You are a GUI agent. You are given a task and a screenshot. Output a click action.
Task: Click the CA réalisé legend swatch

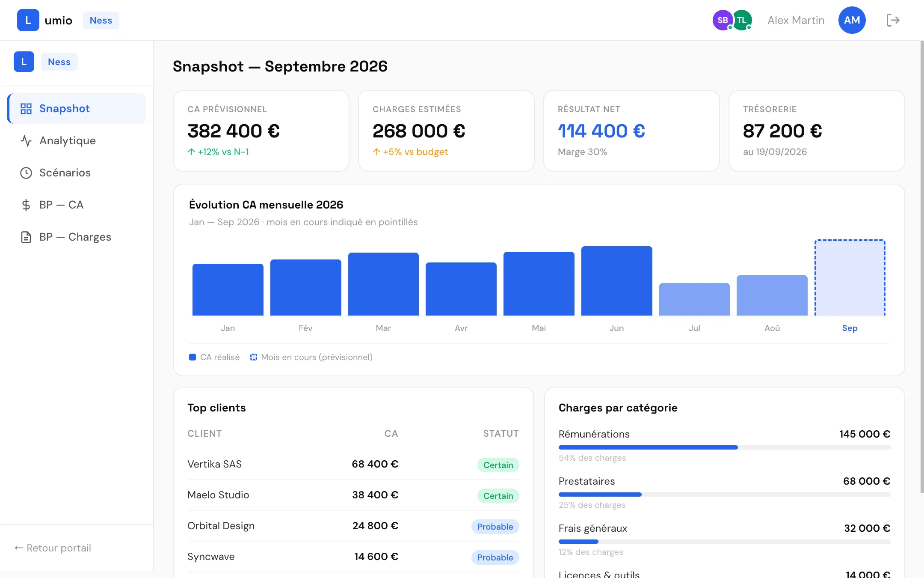click(x=192, y=357)
